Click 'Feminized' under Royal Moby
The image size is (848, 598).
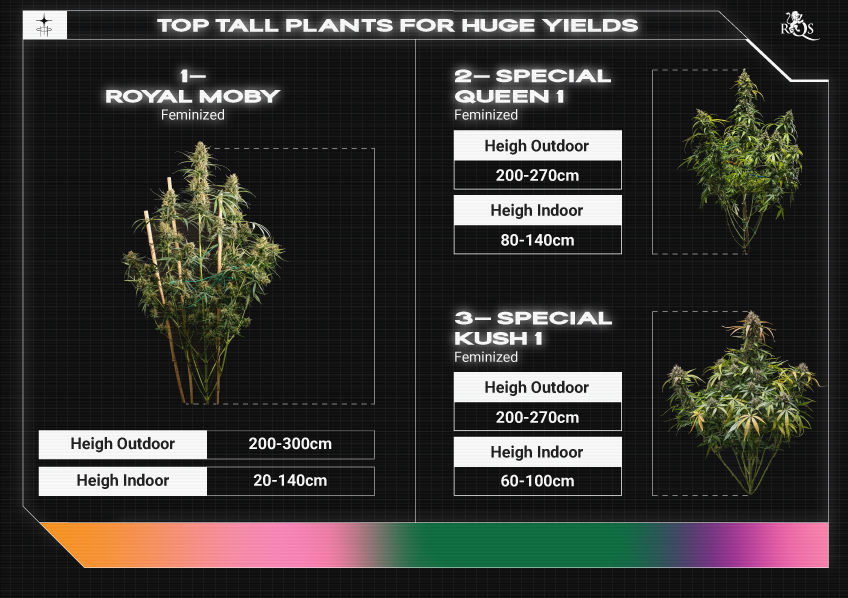tap(193, 115)
